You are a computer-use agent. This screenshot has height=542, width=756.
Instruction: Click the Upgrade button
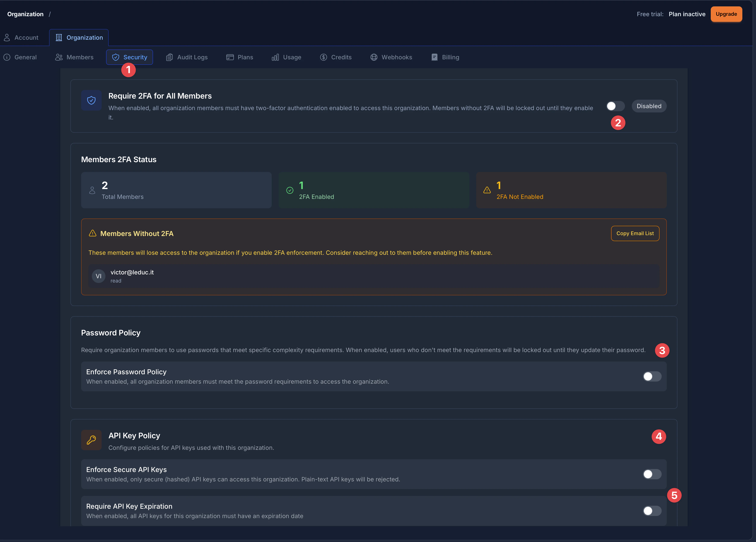pyautogui.click(x=726, y=14)
